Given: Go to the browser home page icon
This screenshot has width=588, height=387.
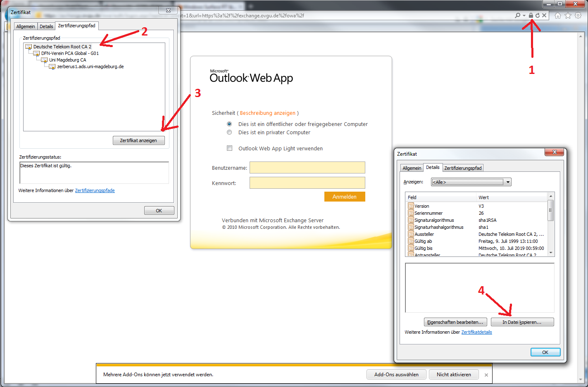Looking at the screenshot, I should [558, 15].
